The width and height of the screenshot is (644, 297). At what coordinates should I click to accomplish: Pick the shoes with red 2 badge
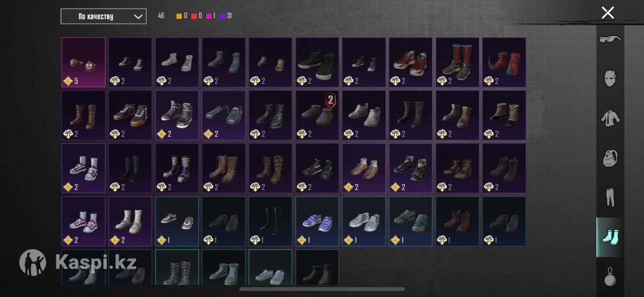tap(317, 115)
